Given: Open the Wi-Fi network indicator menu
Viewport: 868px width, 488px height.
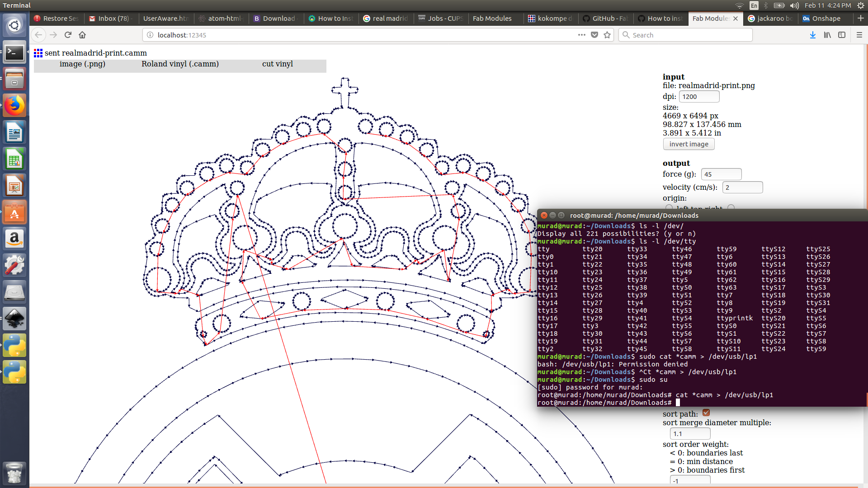Looking at the screenshot, I should 740,5.
